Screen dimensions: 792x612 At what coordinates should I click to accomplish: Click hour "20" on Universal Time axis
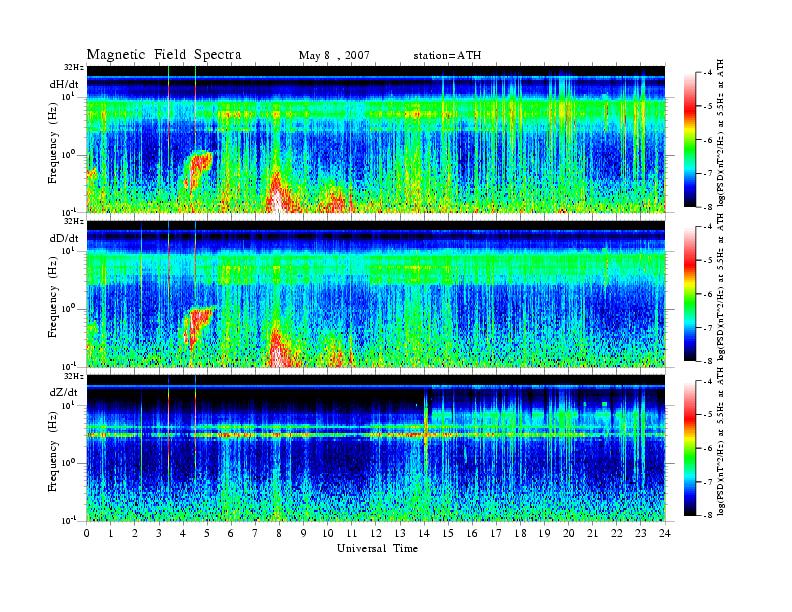point(568,533)
